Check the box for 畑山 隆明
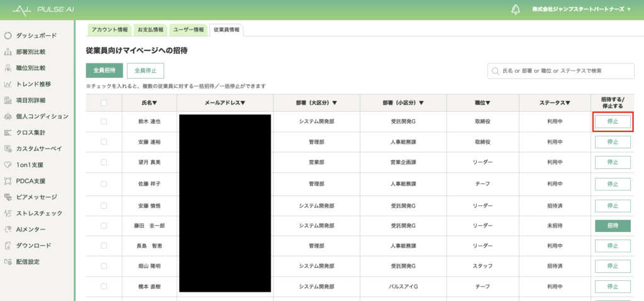The width and height of the screenshot is (644, 301). tap(104, 266)
